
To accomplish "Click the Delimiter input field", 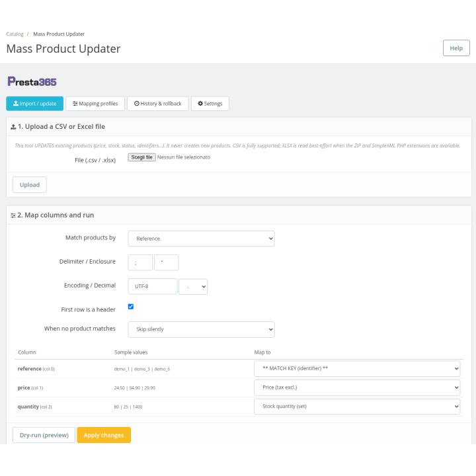I will (140, 262).
